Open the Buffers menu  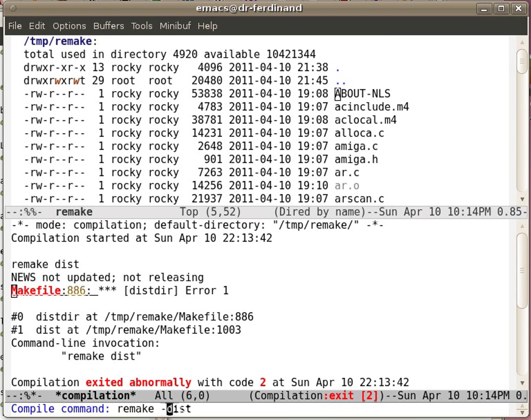tap(108, 26)
